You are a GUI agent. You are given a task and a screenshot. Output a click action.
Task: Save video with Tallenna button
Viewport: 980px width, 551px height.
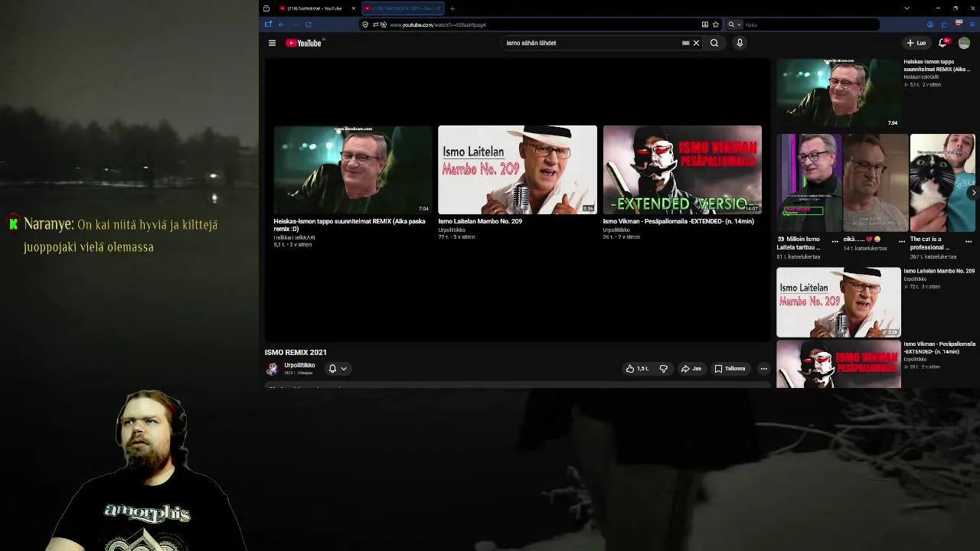tap(730, 369)
